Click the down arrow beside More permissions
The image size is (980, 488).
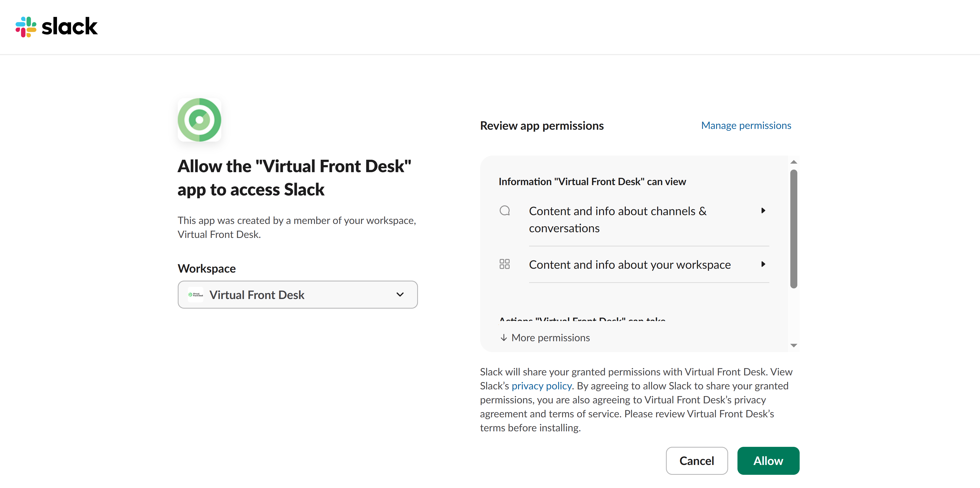click(x=504, y=338)
